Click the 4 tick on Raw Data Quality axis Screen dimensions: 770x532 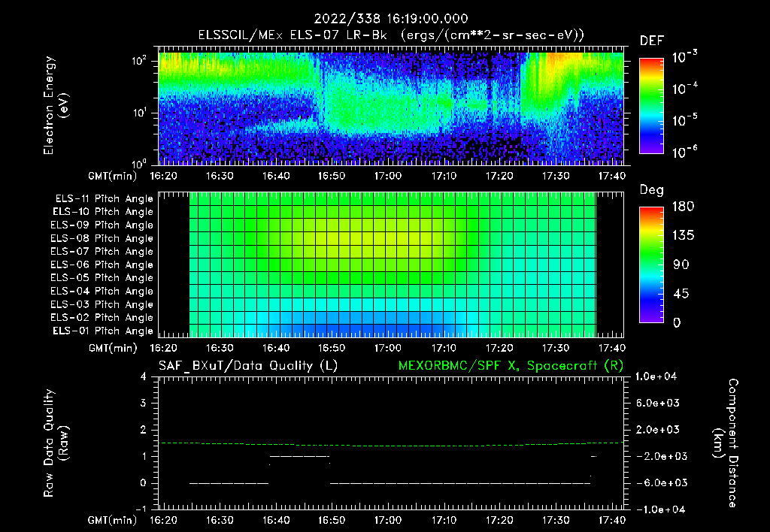click(x=144, y=377)
